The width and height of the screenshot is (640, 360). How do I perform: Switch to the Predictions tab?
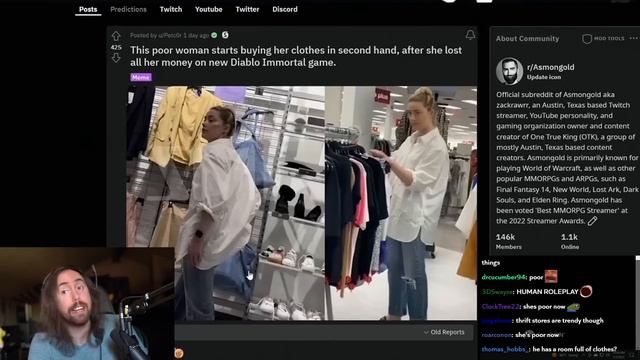(128, 9)
